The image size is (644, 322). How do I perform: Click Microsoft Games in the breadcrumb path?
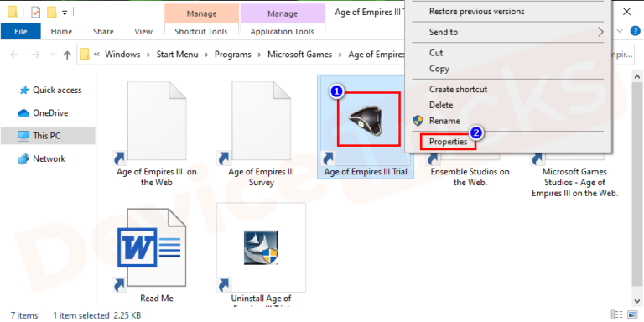[x=300, y=55]
